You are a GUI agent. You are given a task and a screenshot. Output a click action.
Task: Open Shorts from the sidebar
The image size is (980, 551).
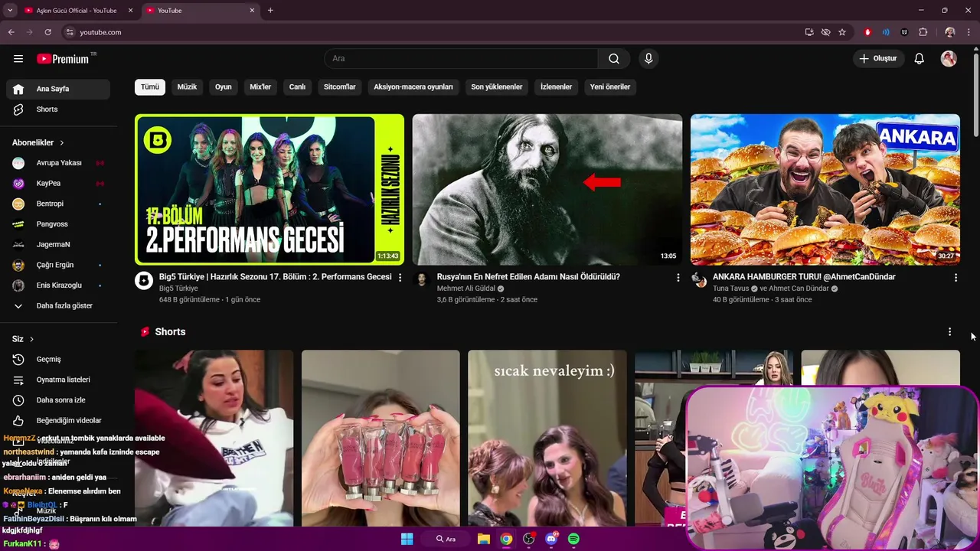click(58, 109)
